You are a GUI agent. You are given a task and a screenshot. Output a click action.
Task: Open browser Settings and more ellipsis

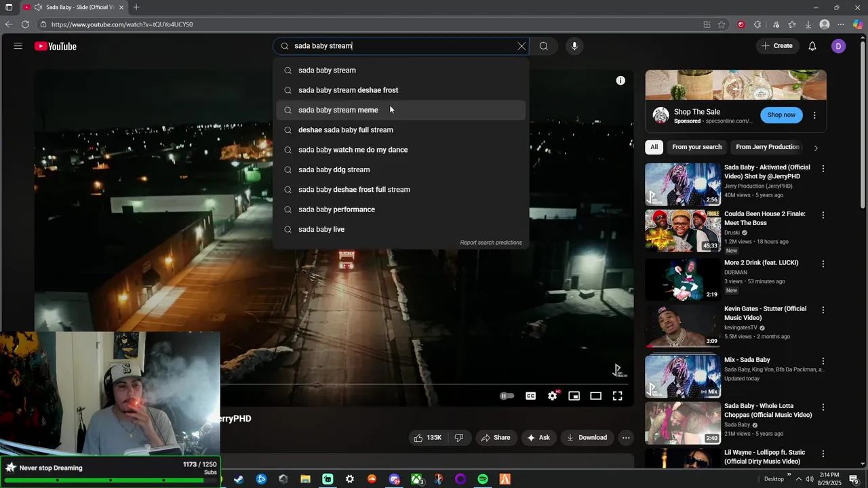point(841,24)
